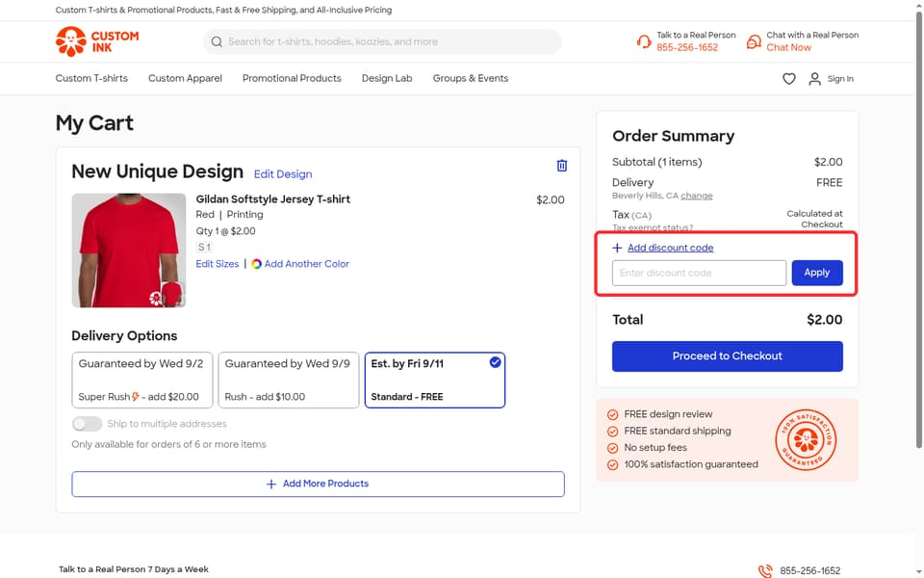Click the blue checkmark on Standard delivery
The image size is (924, 578).
[x=495, y=362]
